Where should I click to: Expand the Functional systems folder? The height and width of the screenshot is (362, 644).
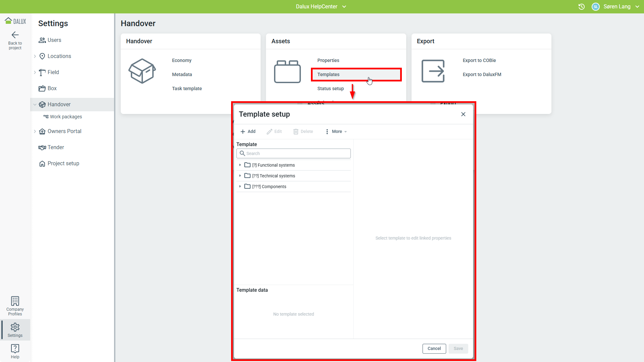240,165
